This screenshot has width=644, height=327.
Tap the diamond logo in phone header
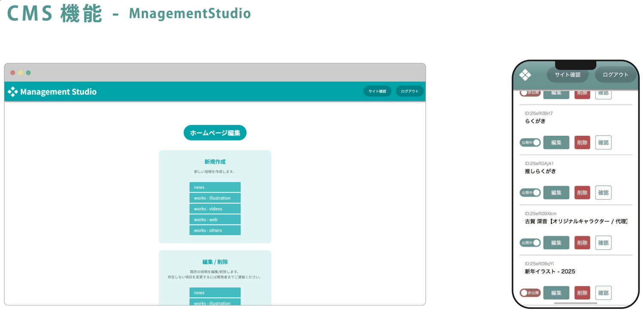(525, 75)
